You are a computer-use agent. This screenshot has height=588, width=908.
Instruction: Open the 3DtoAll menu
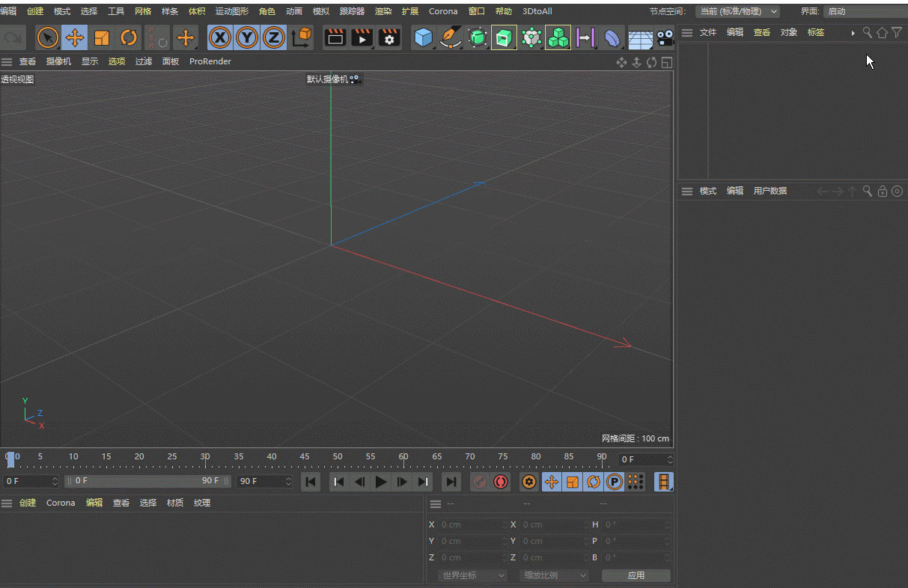point(537,11)
